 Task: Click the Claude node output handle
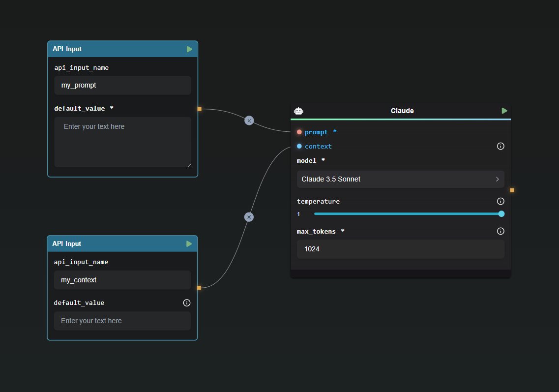tap(512, 190)
